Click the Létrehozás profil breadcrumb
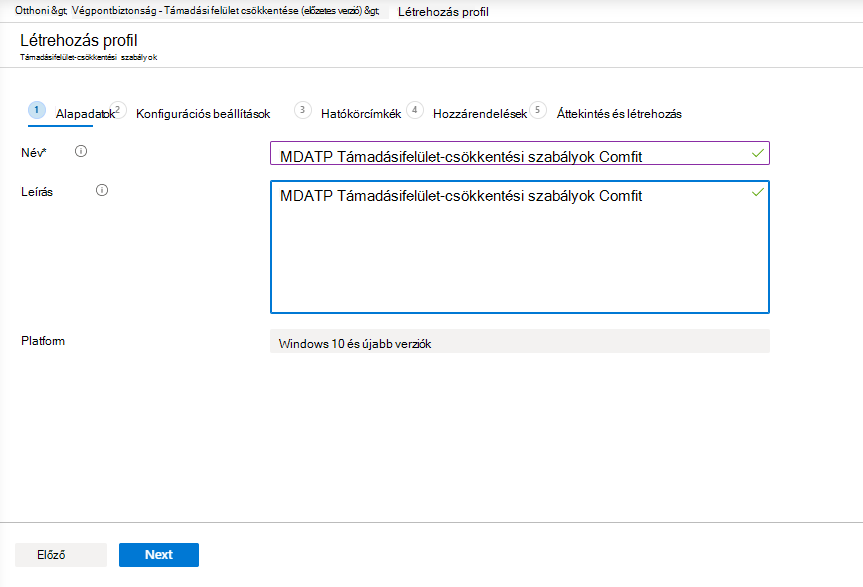 coord(443,12)
